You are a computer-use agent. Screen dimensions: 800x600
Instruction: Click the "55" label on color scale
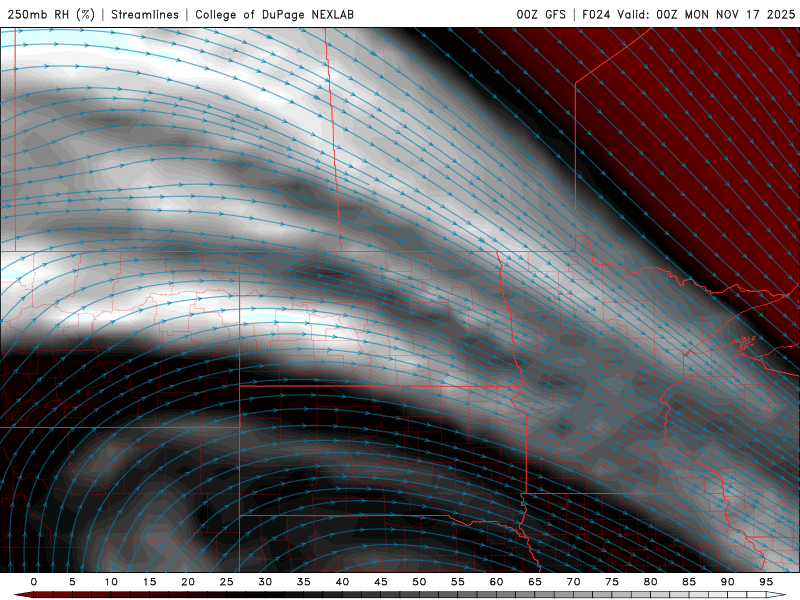point(458,582)
